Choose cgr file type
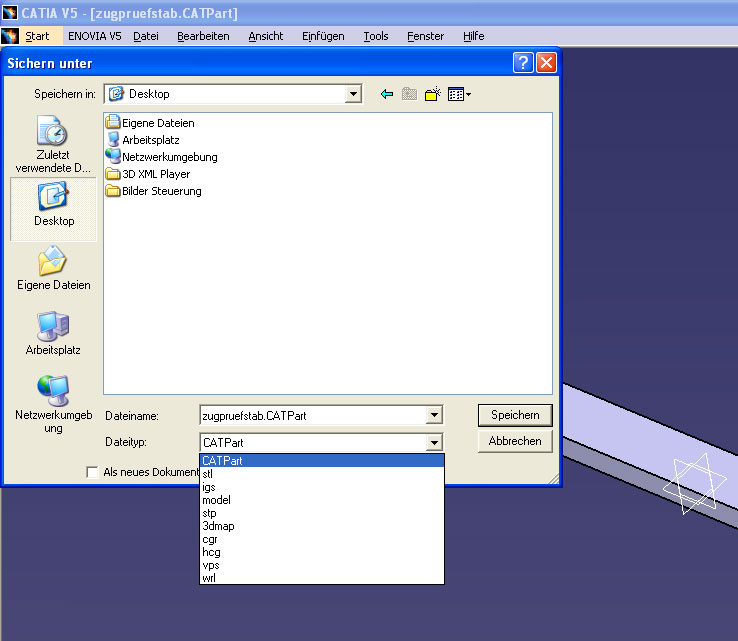This screenshot has width=738, height=641. 322,539
